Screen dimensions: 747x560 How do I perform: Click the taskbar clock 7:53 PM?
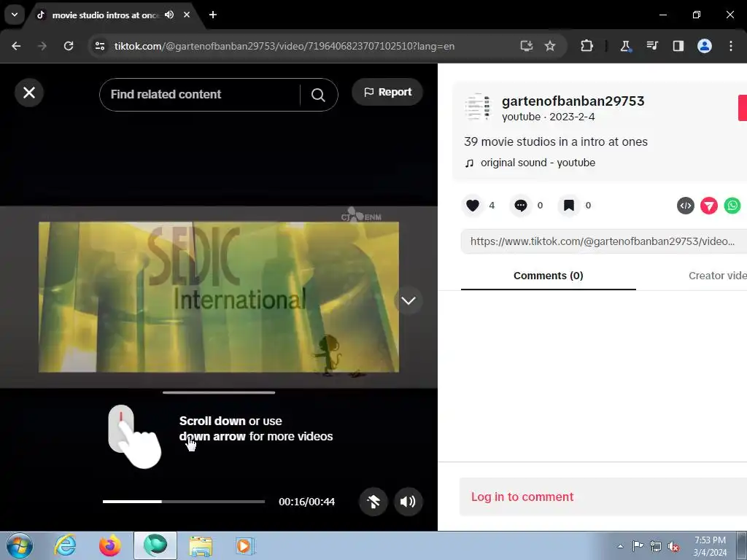(710, 546)
